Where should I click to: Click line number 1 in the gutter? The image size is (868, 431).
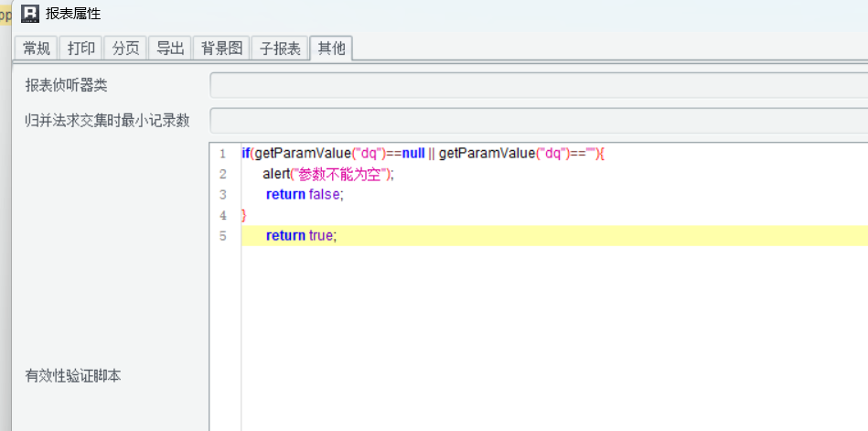(222, 154)
